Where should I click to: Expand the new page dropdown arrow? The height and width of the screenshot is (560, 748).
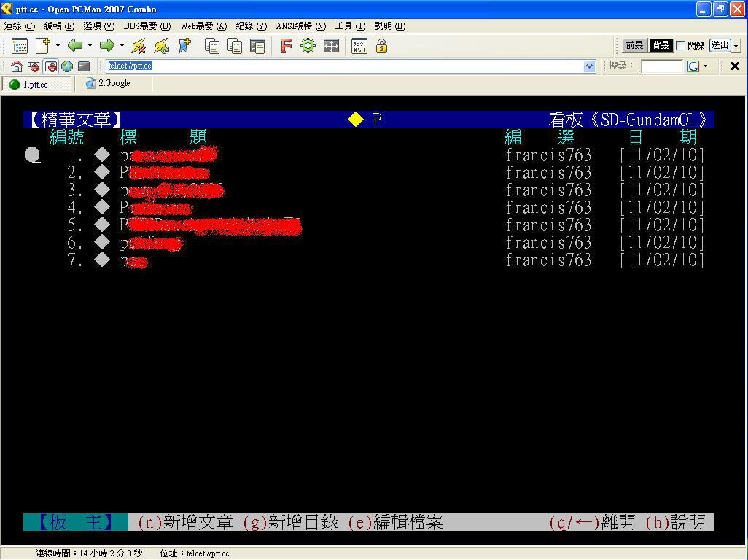click(58, 46)
